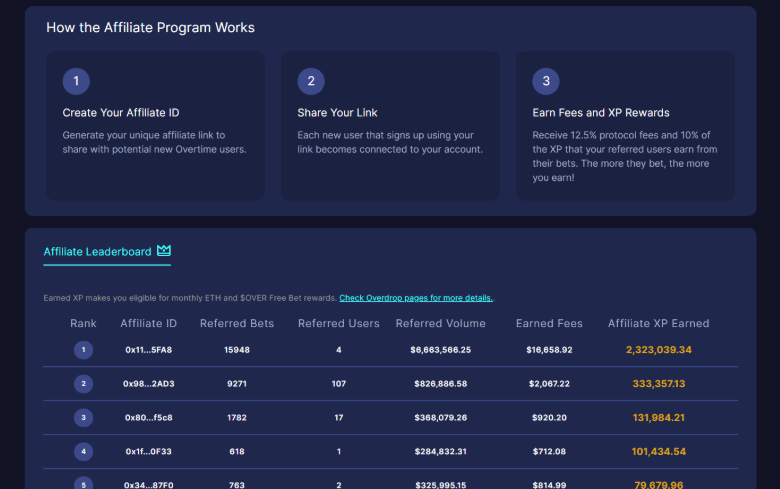Click the rank 4 badge

coord(83,451)
